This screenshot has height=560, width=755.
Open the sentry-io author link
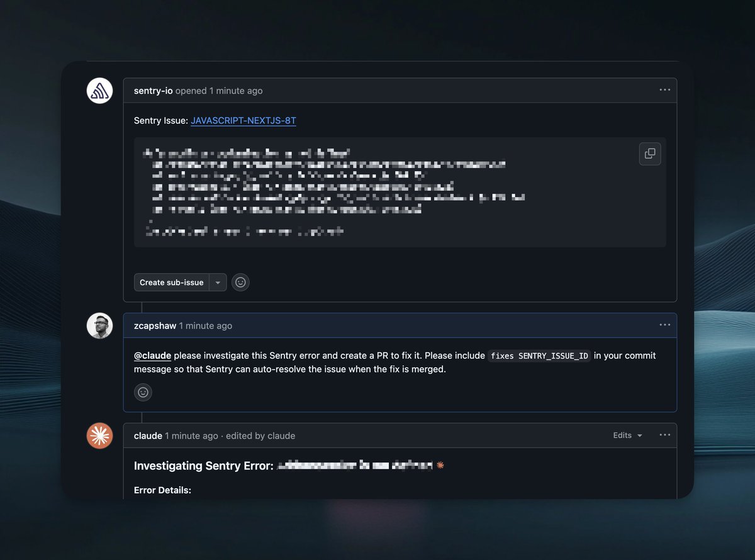(x=154, y=91)
